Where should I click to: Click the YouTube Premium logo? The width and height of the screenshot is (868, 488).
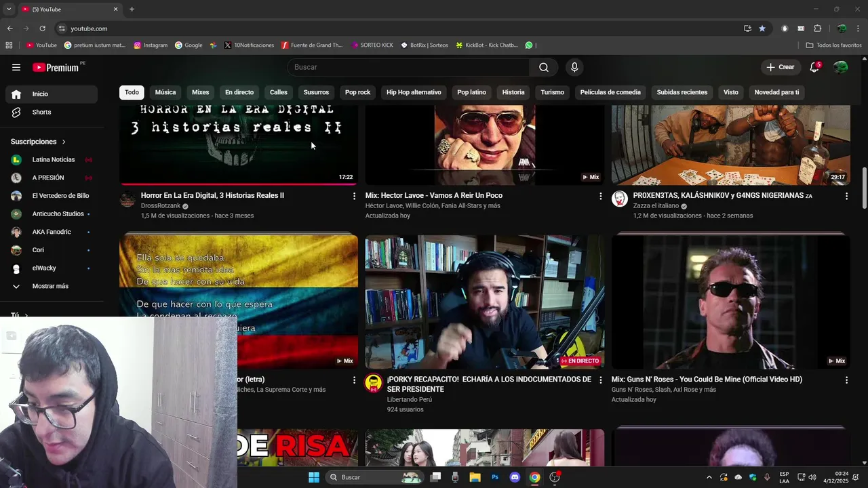[56, 67]
